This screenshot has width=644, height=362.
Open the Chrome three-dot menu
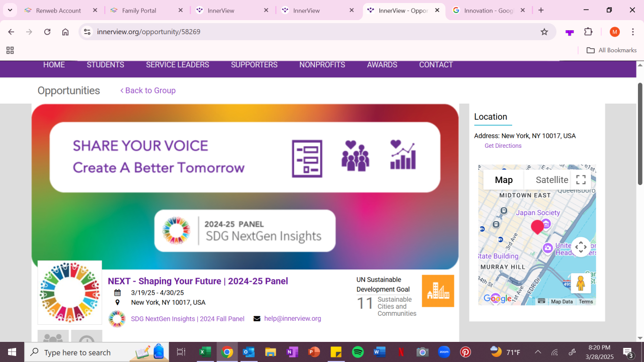tap(633, 32)
